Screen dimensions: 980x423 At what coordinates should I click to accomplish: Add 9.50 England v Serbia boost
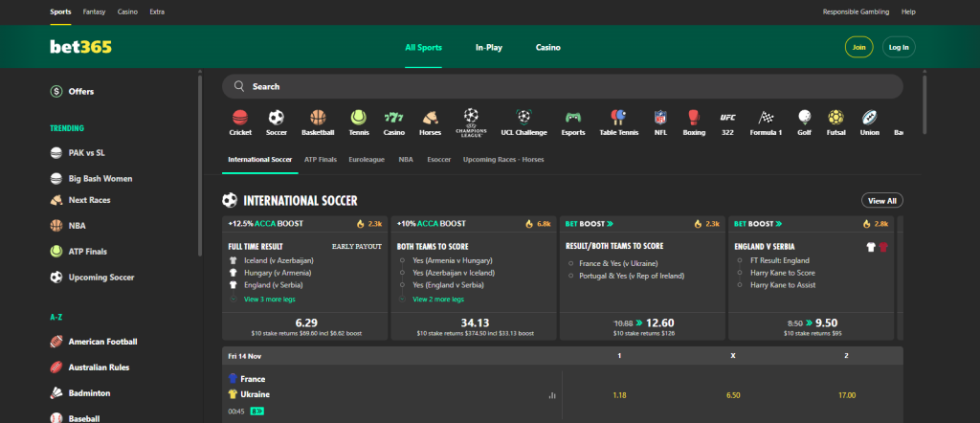click(x=813, y=326)
